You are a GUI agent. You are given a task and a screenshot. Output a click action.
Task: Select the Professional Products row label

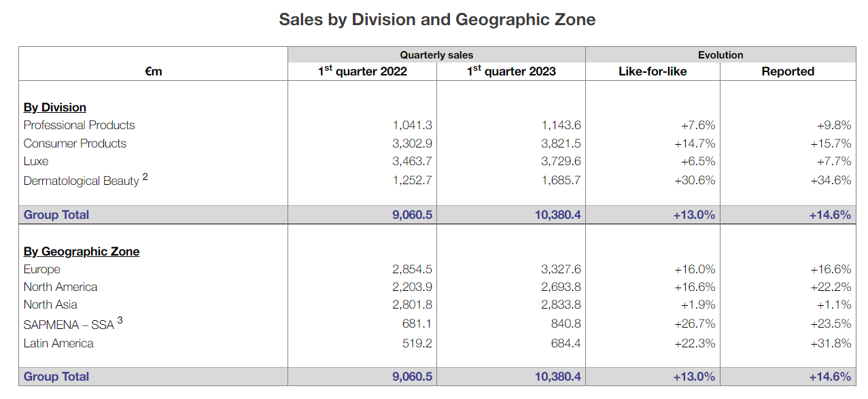coord(79,125)
